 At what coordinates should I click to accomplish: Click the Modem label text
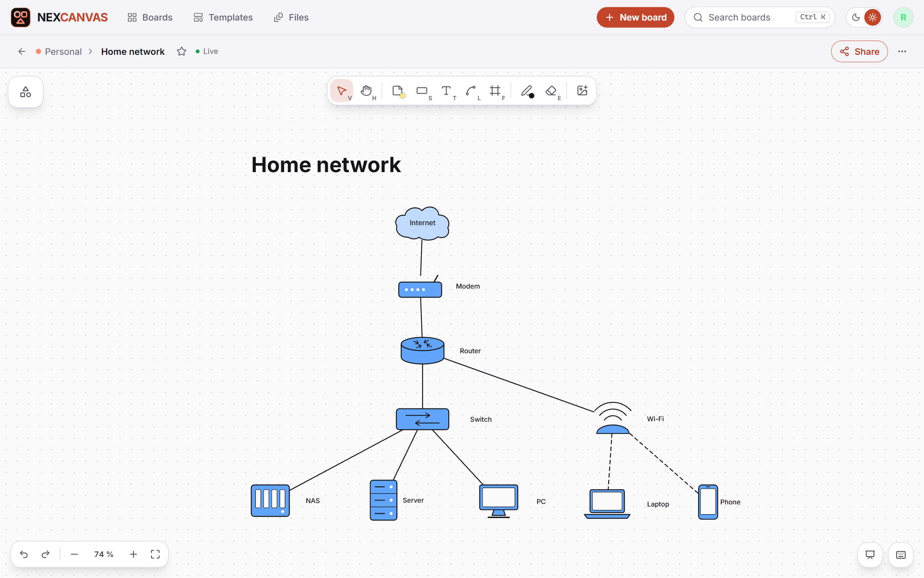[x=468, y=286]
